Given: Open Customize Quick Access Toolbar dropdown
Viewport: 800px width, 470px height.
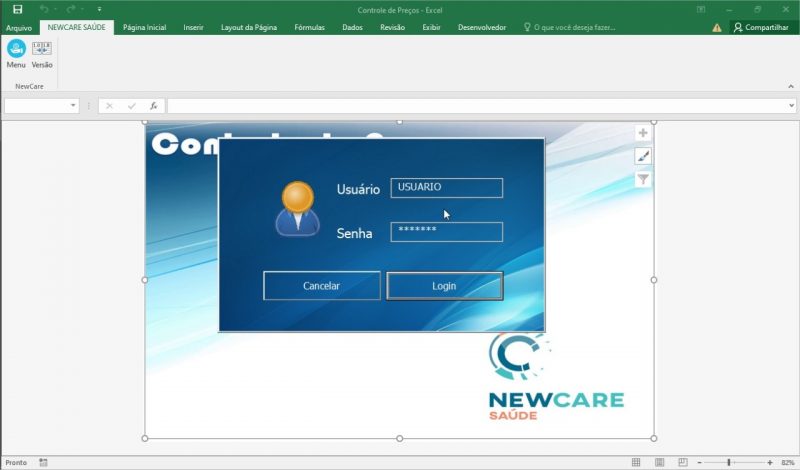Looking at the screenshot, I should [99, 9].
